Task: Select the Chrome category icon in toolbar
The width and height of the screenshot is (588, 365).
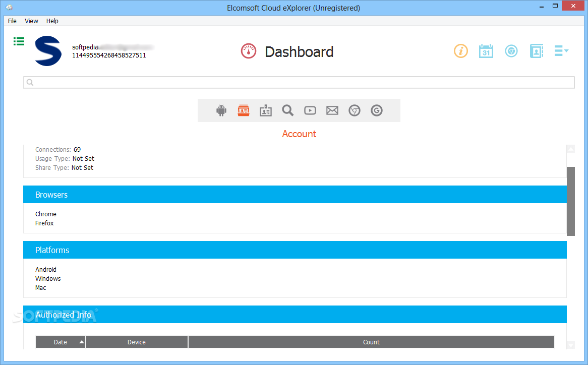Action: [x=355, y=110]
